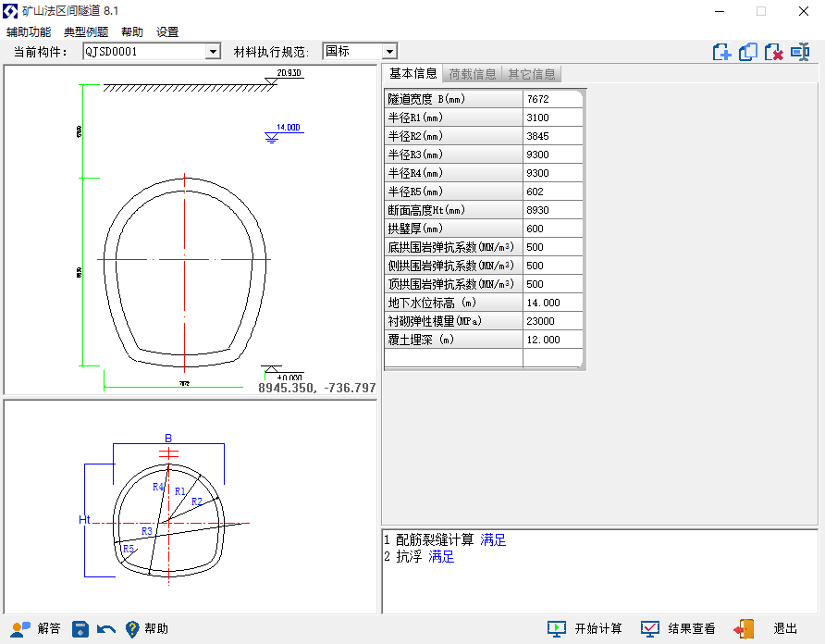Click the save floppy disk icon
The image size is (825, 644).
click(80, 628)
